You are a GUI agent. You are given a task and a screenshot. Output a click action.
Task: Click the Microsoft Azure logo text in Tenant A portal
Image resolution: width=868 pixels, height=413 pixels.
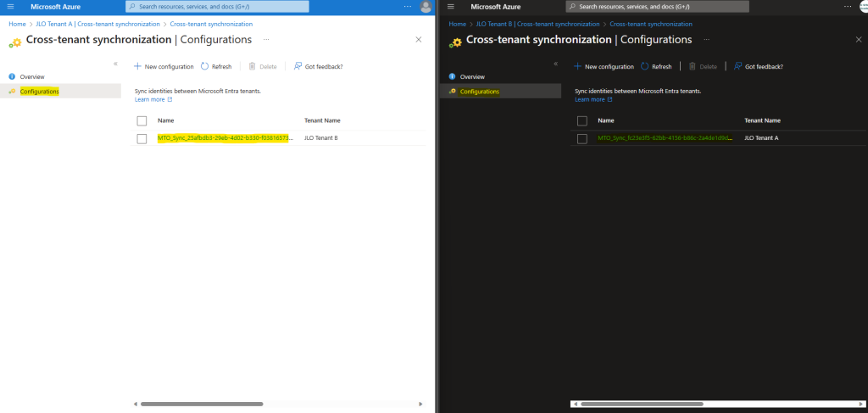55,7
